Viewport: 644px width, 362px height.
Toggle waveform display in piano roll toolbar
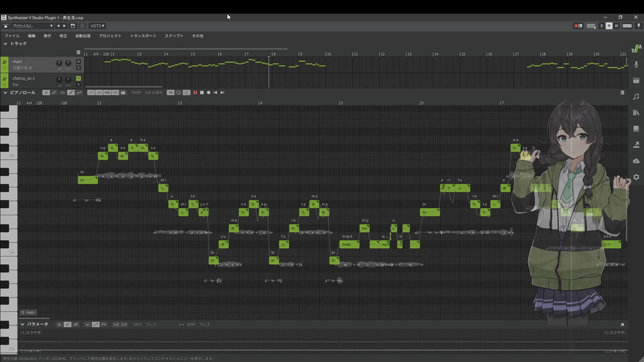pos(107,93)
